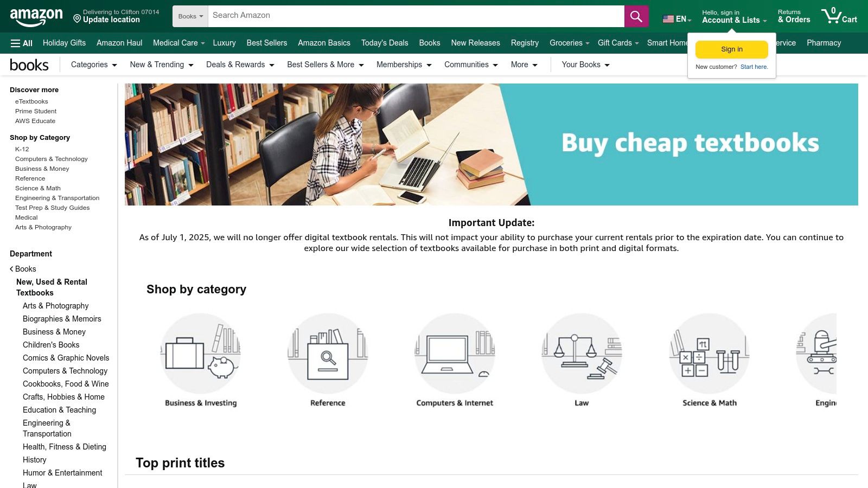Open Today's Deals in navigation bar
The height and width of the screenshot is (488, 868).
click(x=385, y=43)
